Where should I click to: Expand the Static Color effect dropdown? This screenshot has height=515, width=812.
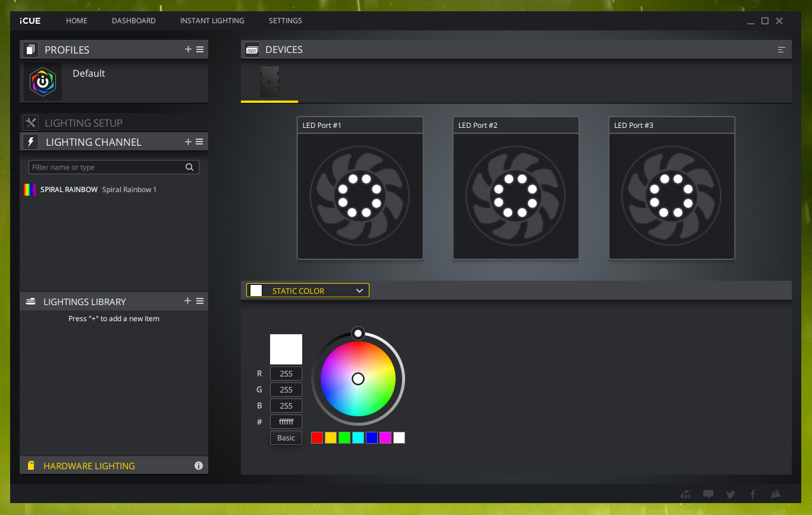[x=308, y=290]
